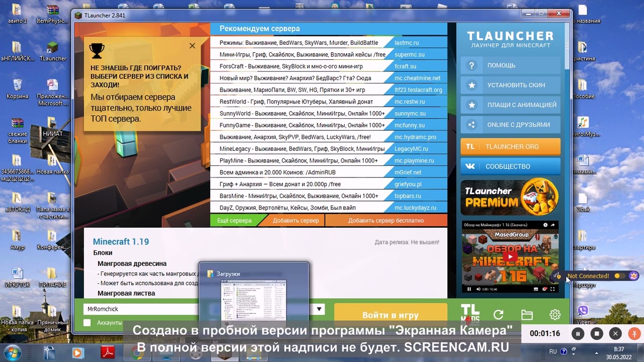The image size is (644, 362).
Task: Open the mc.cheatmine.net server link
Action: click(x=418, y=78)
